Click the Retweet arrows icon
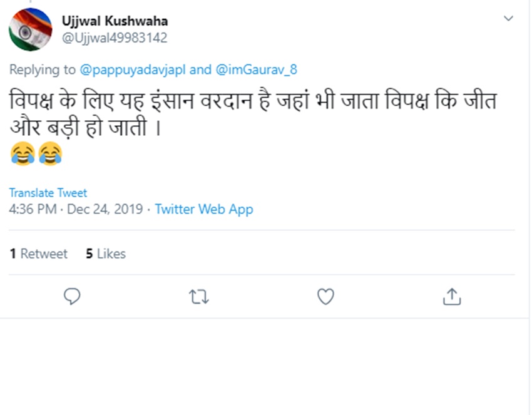 click(x=199, y=297)
